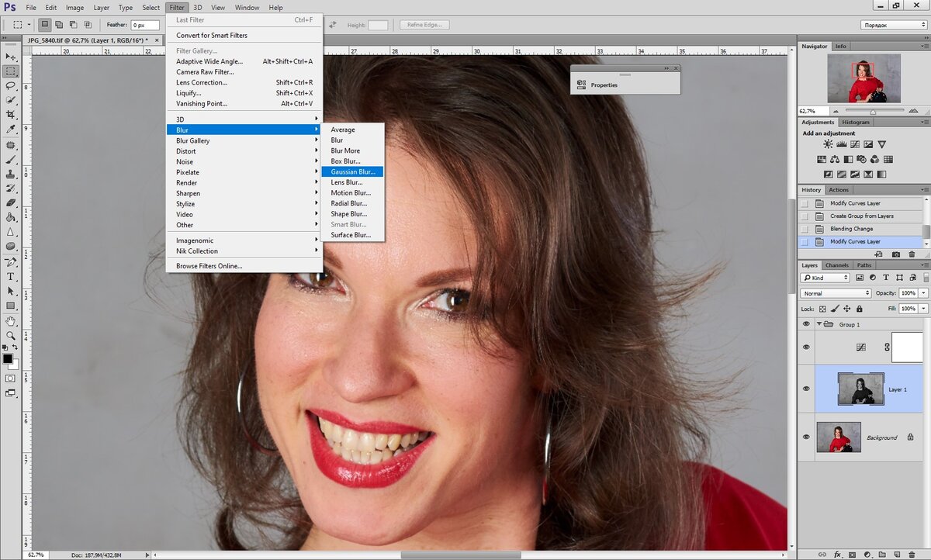Image resolution: width=931 pixels, height=560 pixels.
Task: Hide the Background layer
Action: (806, 437)
